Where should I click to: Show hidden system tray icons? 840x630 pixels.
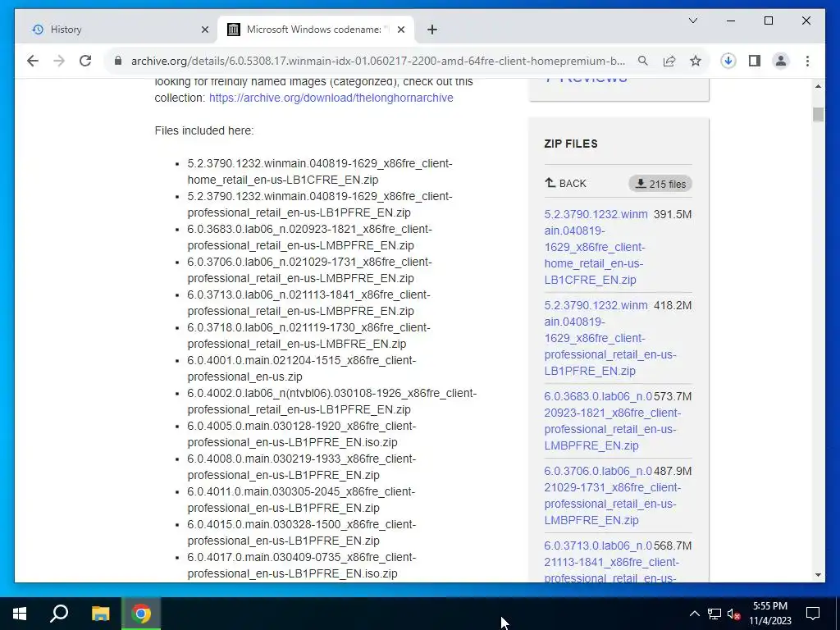pyautogui.click(x=694, y=614)
